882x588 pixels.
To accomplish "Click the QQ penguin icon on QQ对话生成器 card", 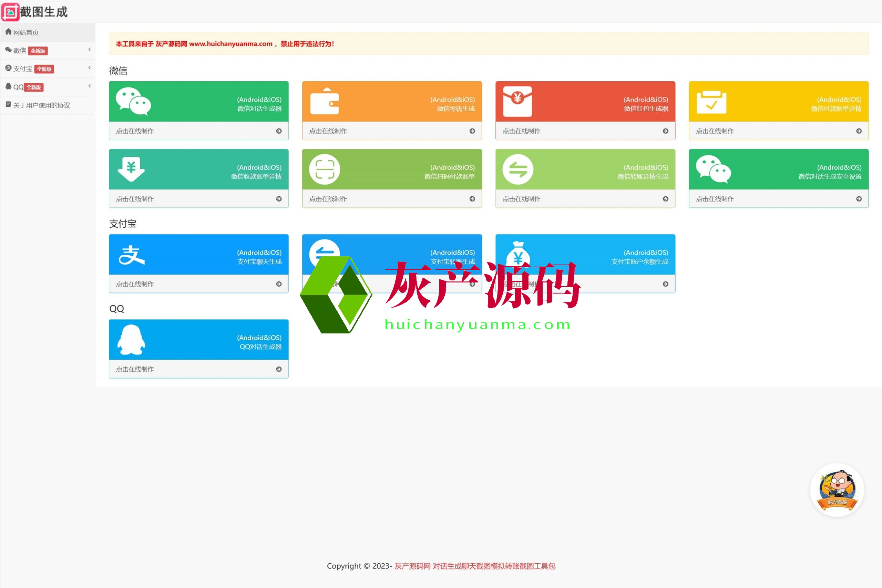I will [131, 340].
